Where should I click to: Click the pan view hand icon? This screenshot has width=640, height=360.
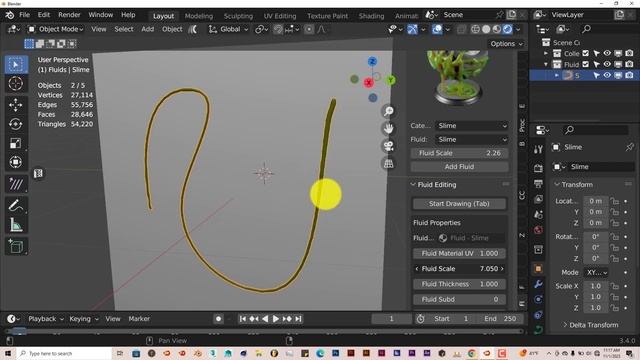388,129
